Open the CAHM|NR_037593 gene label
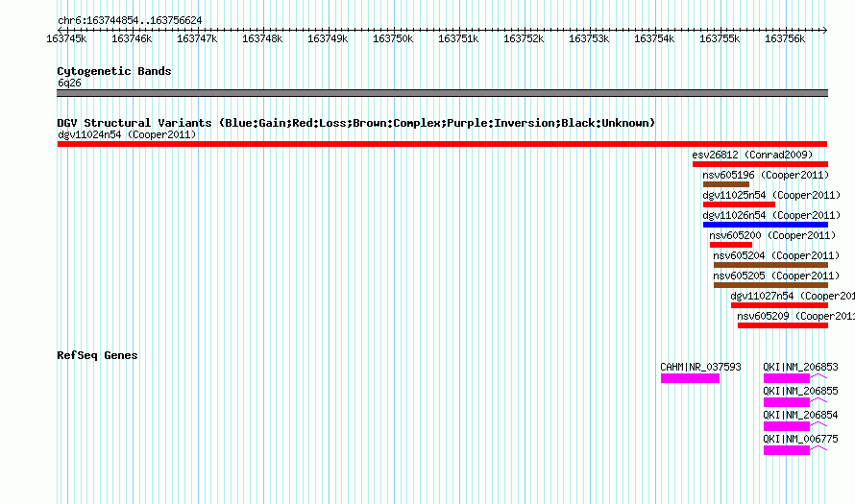 pos(700,368)
